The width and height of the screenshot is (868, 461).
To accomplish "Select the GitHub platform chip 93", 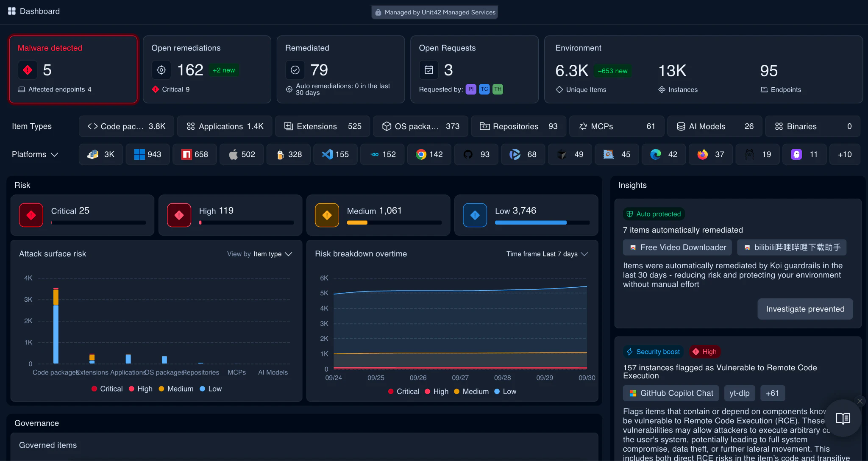I will 476,154.
